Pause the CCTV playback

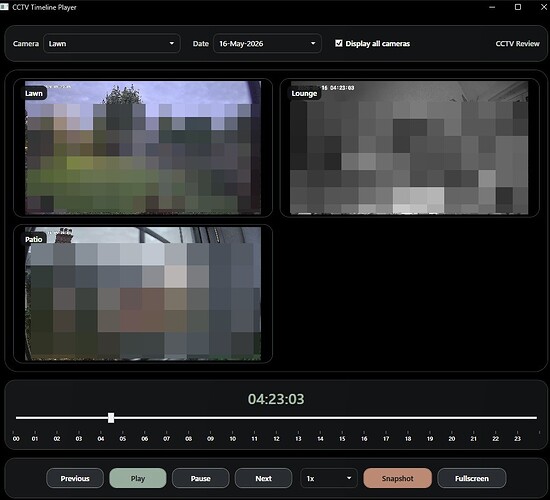coord(201,478)
